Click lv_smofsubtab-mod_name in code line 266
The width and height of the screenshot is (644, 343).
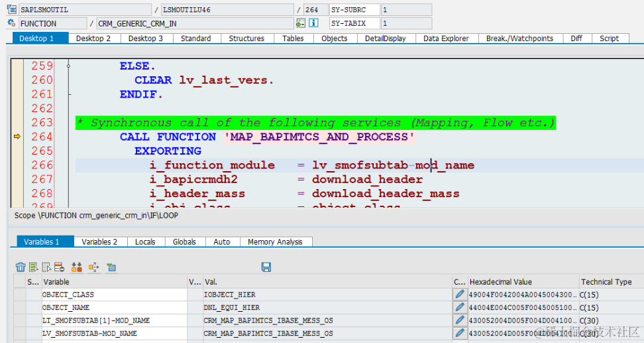pyautogui.click(x=393, y=165)
